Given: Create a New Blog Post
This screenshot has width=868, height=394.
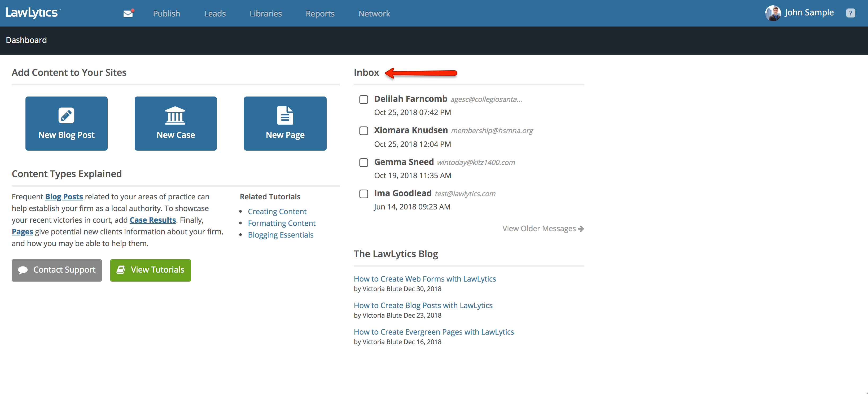Looking at the screenshot, I should coord(66,123).
